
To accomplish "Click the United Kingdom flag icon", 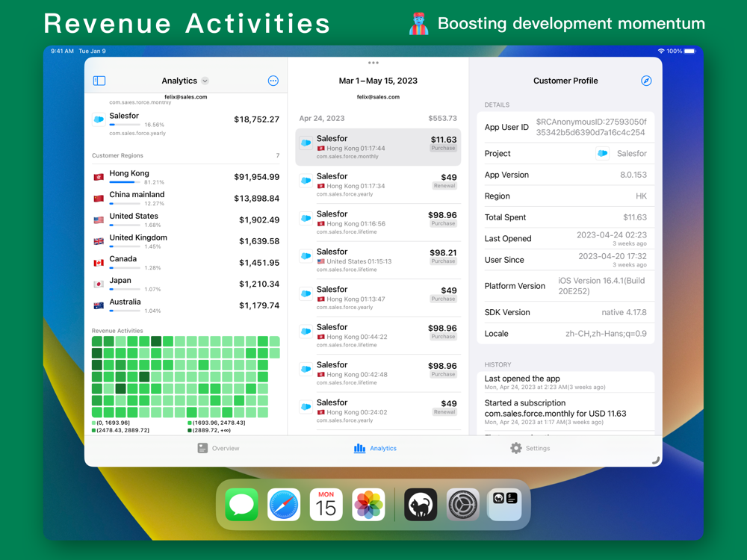I will click(99, 241).
